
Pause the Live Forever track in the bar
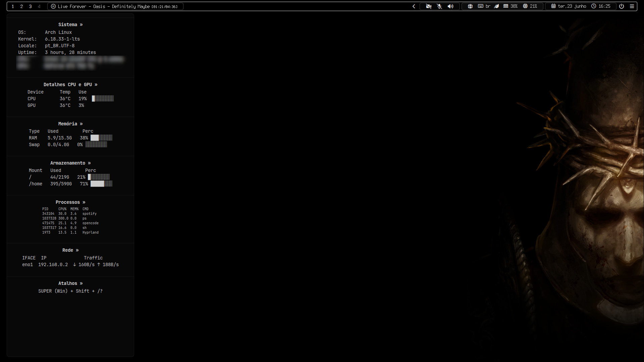click(x=53, y=6)
